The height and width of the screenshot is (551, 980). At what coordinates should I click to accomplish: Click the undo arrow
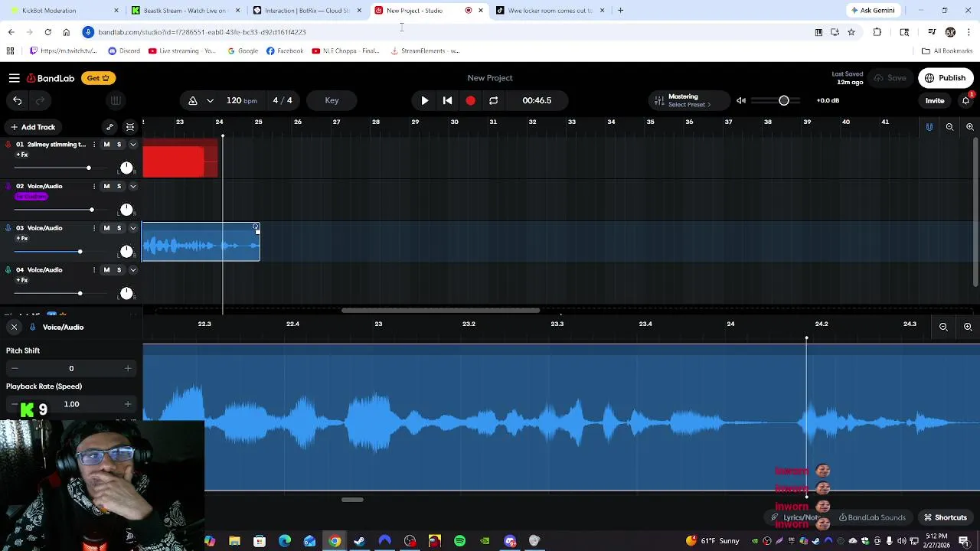click(17, 100)
